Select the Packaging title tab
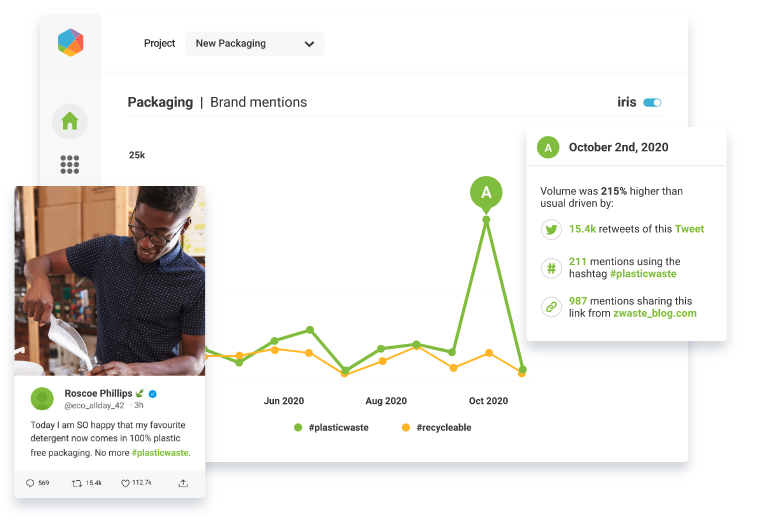The width and height of the screenshot is (773, 523). coord(160,102)
